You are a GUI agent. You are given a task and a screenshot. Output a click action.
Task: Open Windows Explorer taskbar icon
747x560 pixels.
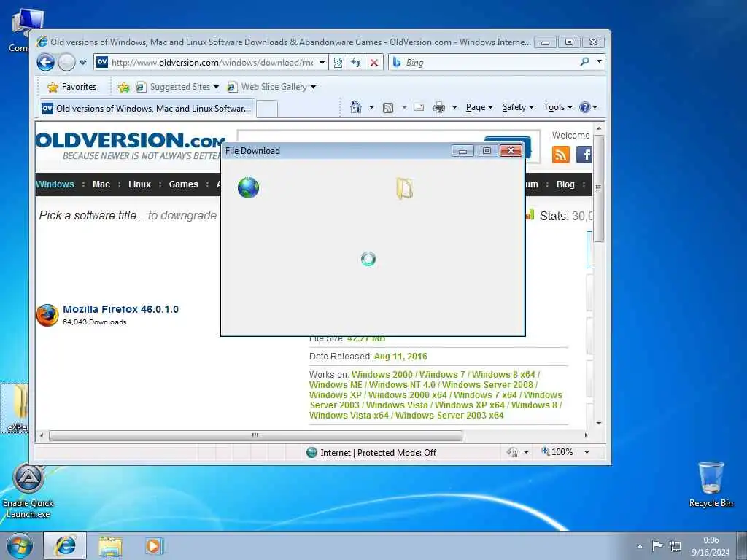pos(110,546)
